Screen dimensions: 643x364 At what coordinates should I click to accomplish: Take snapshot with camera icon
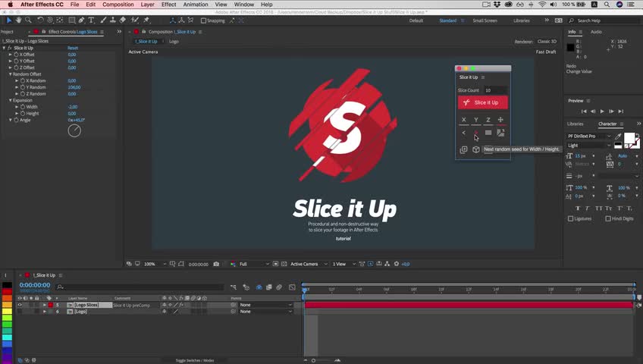tap(216, 264)
